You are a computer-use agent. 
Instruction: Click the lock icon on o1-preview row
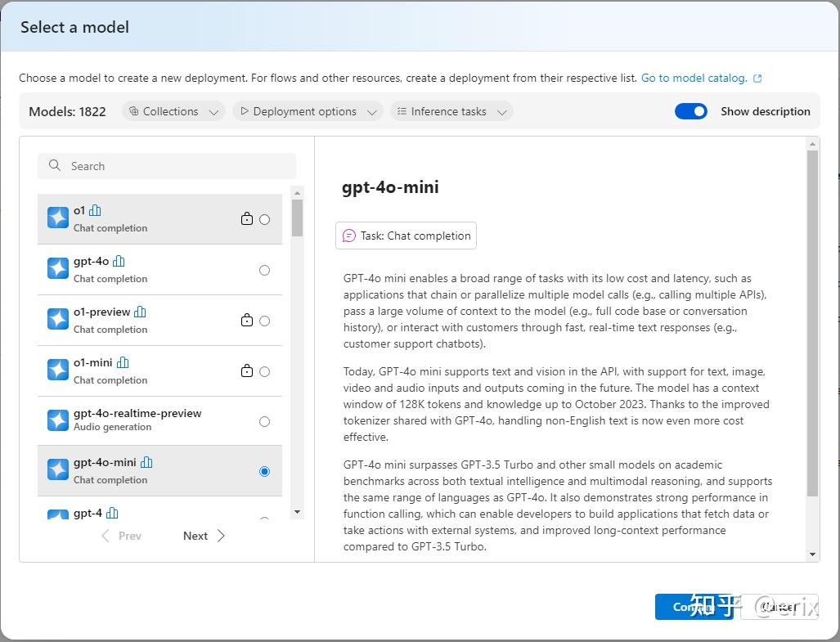(x=246, y=321)
